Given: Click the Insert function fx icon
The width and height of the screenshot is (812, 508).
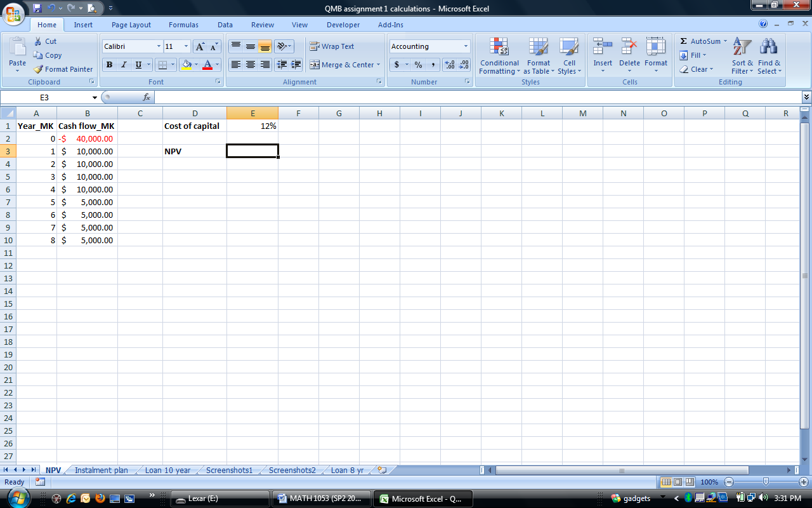Looking at the screenshot, I should tap(147, 97).
